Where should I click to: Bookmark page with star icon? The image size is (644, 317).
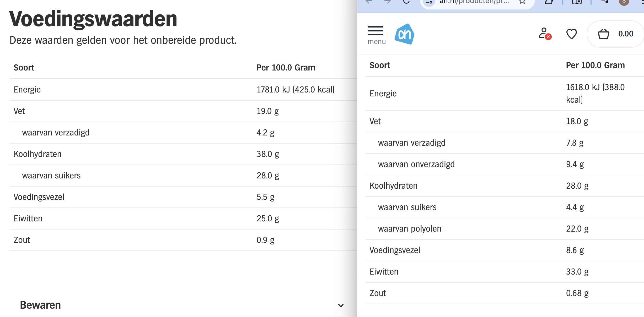[x=522, y=2]
